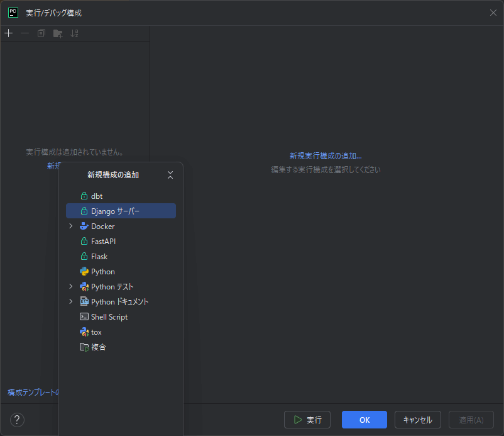Click the new folder toolbar icon

58,33
